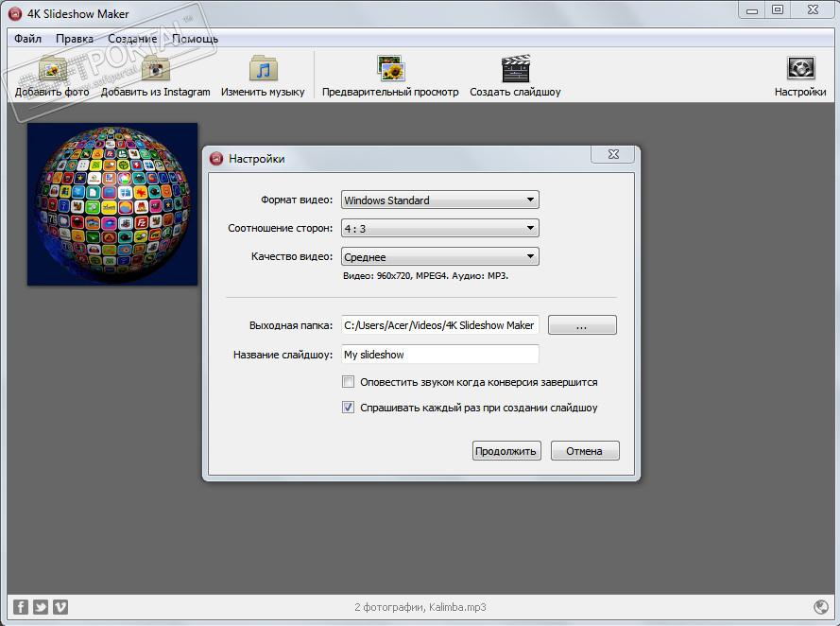Open the Правка menu

(75, 39)
